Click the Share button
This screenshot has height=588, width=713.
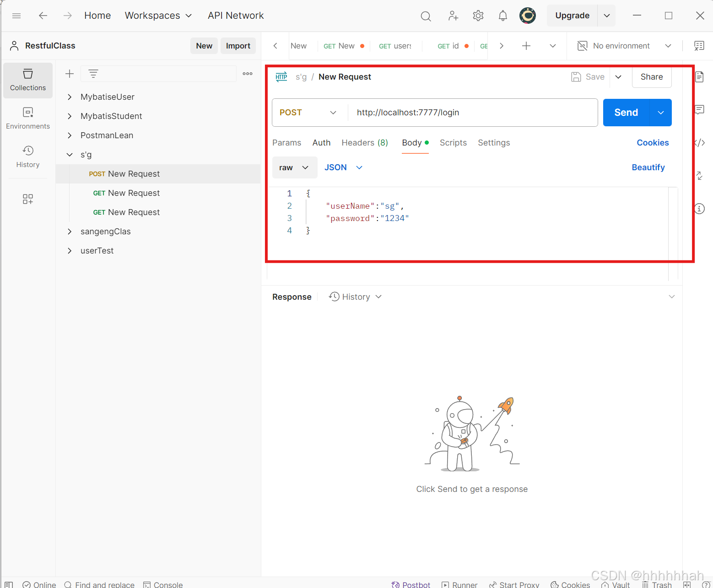[652, 77]
